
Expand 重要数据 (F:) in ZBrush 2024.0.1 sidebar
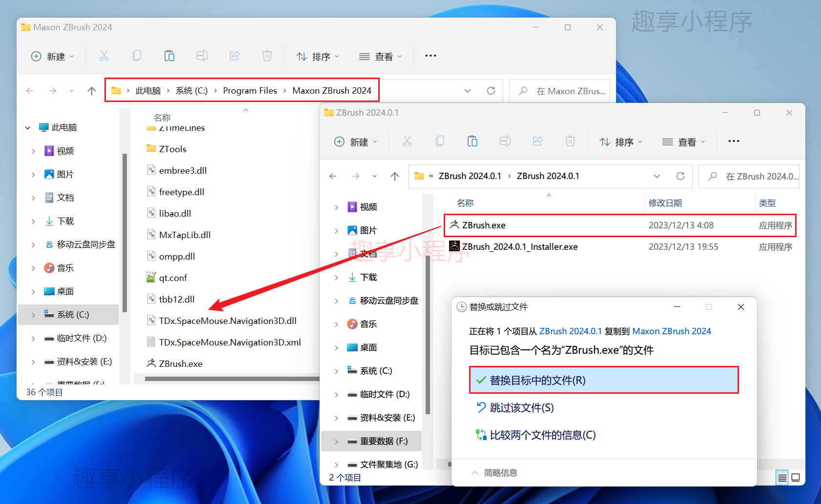(336, 442)
